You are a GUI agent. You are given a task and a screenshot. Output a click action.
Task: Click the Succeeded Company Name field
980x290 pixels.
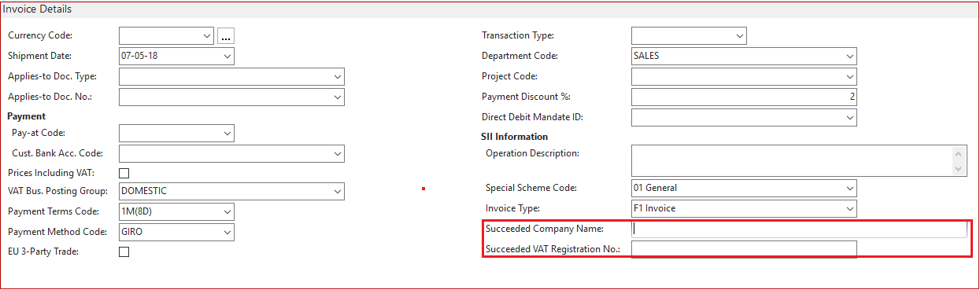coord(799,229)
